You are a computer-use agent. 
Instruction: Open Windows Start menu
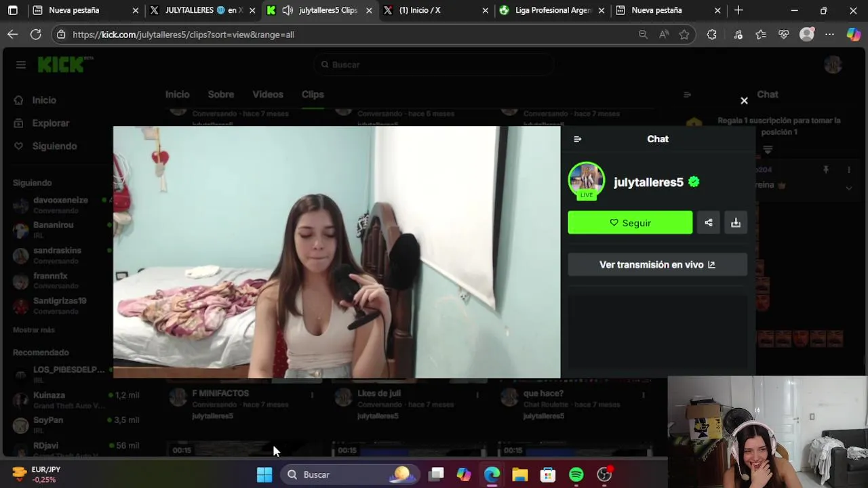pos(264,474)
